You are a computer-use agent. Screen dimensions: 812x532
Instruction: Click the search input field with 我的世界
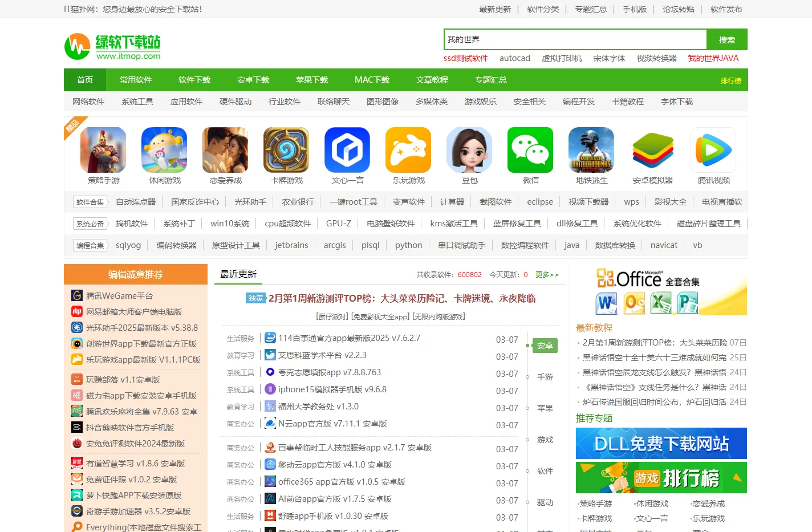tap(575, 39)
